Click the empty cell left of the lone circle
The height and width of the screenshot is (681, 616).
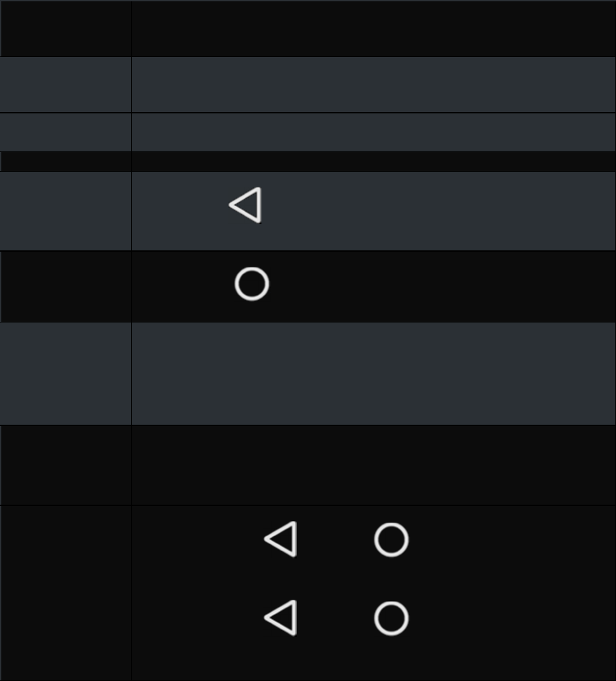66,286
